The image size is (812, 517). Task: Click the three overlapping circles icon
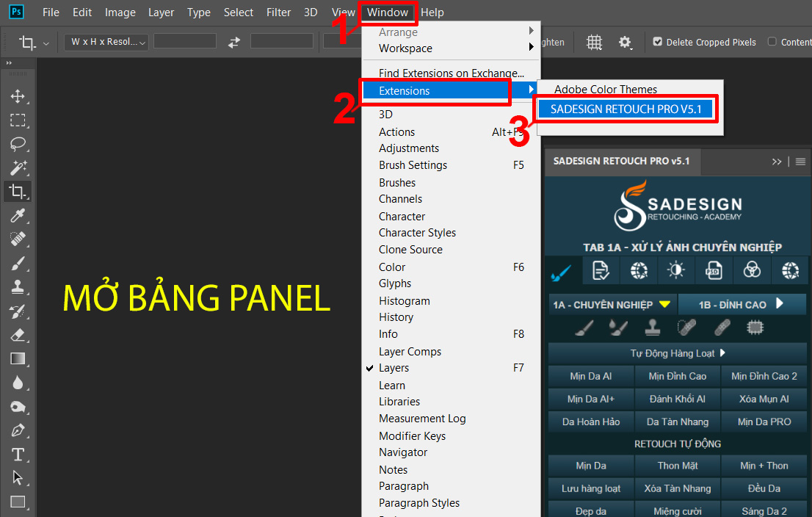[751, 270]
